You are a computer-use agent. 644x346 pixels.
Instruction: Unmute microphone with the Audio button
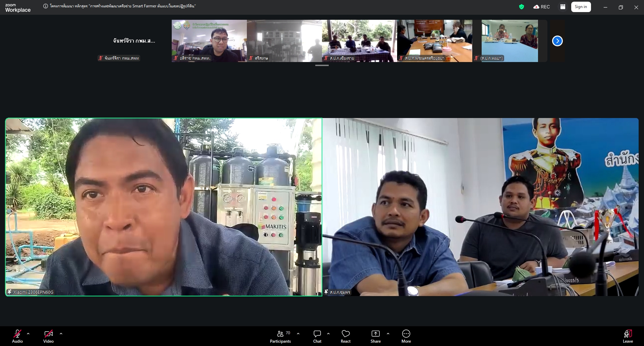click(17, 336)
